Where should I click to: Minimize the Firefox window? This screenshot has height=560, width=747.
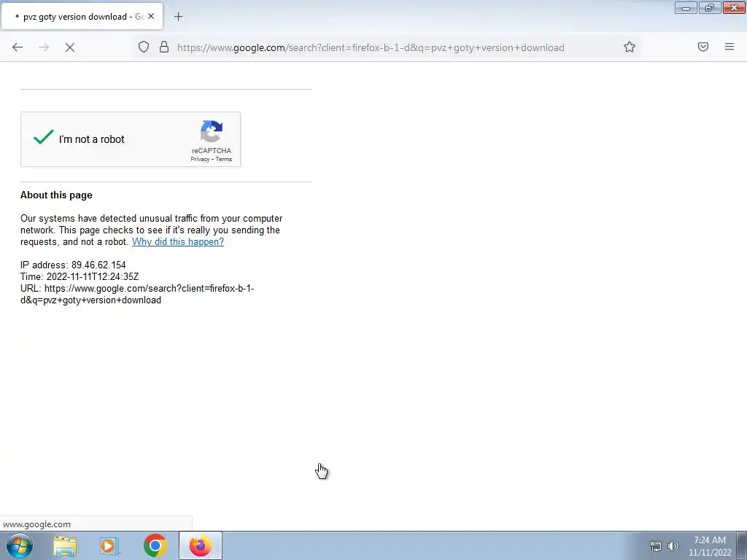686,8
